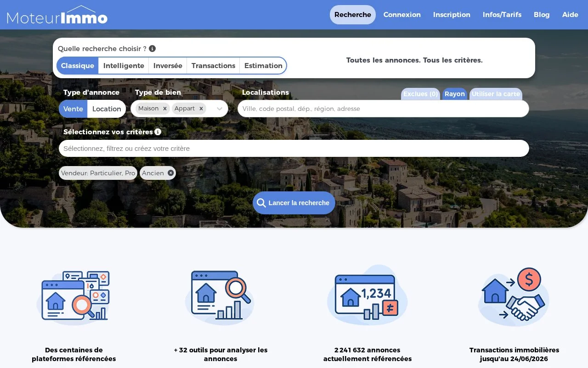The width and height of the screenshot is (588, 368).
Task: Open the Recherche nav item
Action: point(353,15)
